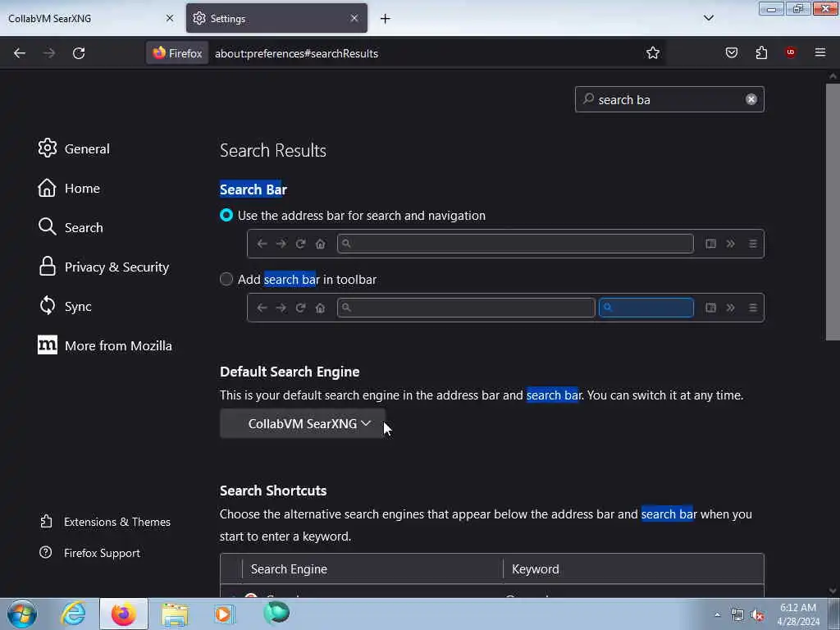Image resolution: width=840 pixels, height=630 pixels.
Task: Click the Keyword column header
Action: click(634, 569)
